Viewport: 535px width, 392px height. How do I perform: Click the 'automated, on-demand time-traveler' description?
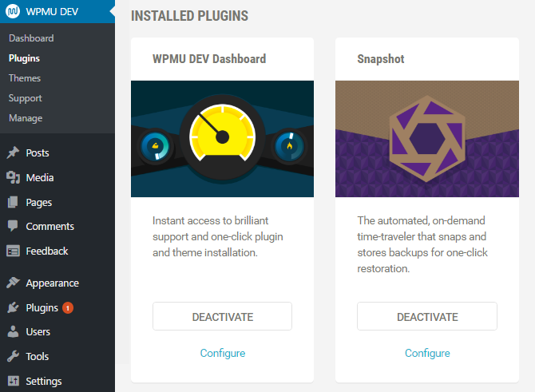tap(422, 244)
